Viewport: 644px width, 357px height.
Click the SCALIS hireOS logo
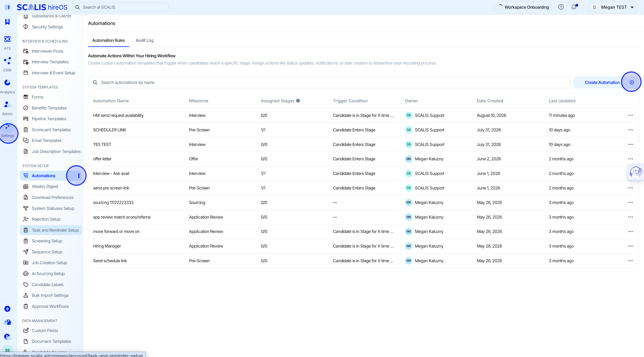pos(42,7)
